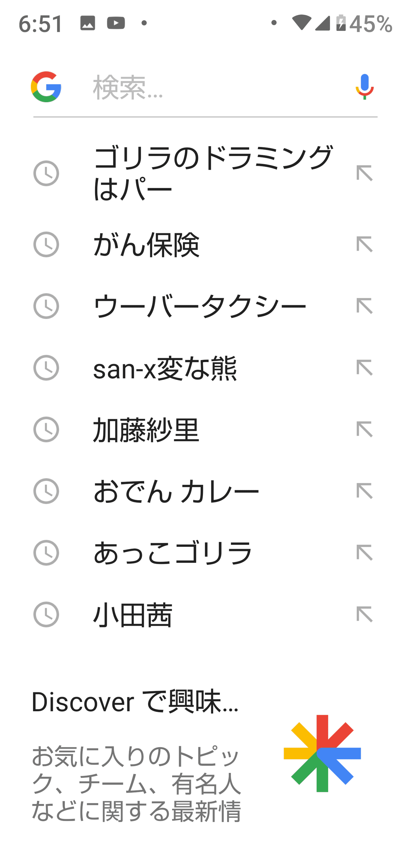
Task: Tap the microphone voice search icon
Action: coord(364,87)
